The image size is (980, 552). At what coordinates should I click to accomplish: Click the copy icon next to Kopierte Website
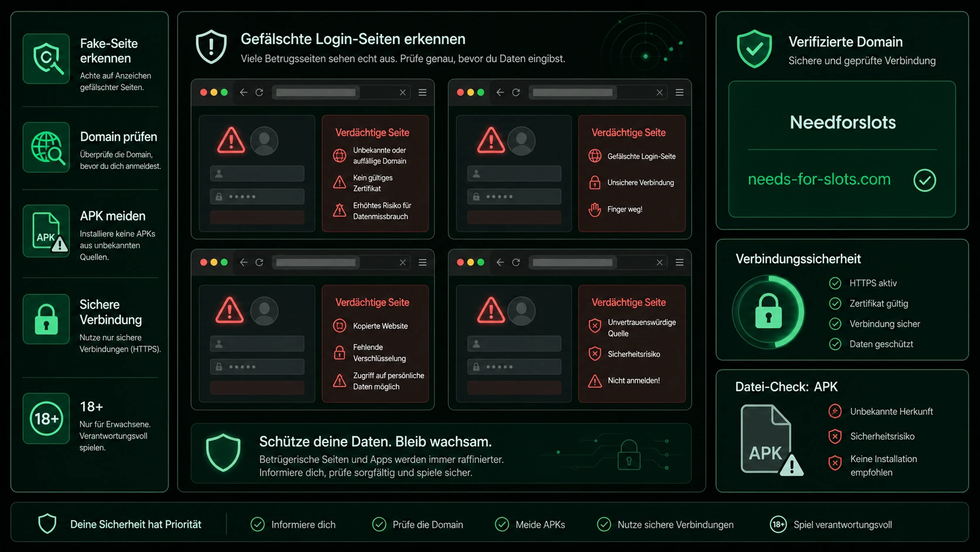pyautogui.click(x=340, y=326)
